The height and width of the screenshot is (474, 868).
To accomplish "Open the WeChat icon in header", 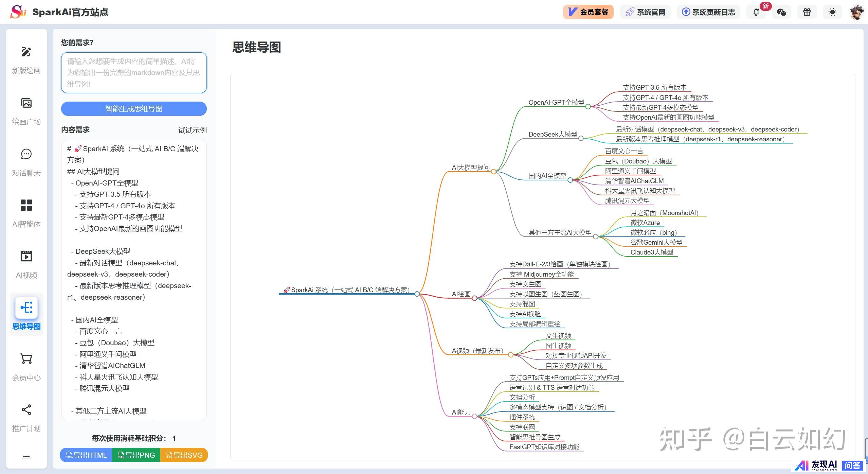I will tap(781, 12).
